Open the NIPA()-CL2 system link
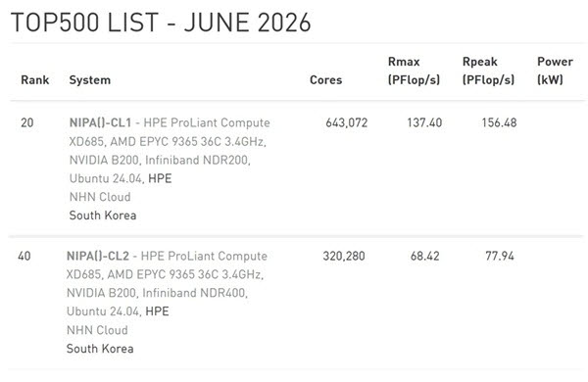588x382 pixels. pyautogui.click(x=97, y=256)
